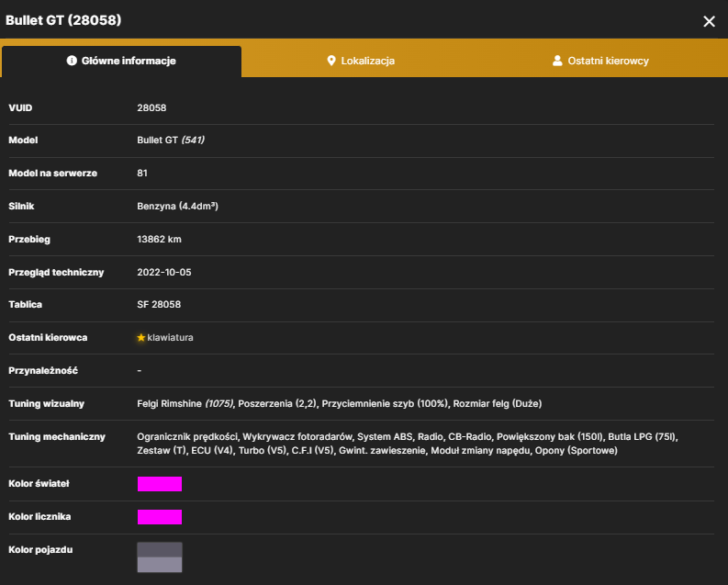Image resolution: width=728 pixels, height=585 pixels.
Task: Click the magenta Kolor licznika swatch
Action: 159,517
